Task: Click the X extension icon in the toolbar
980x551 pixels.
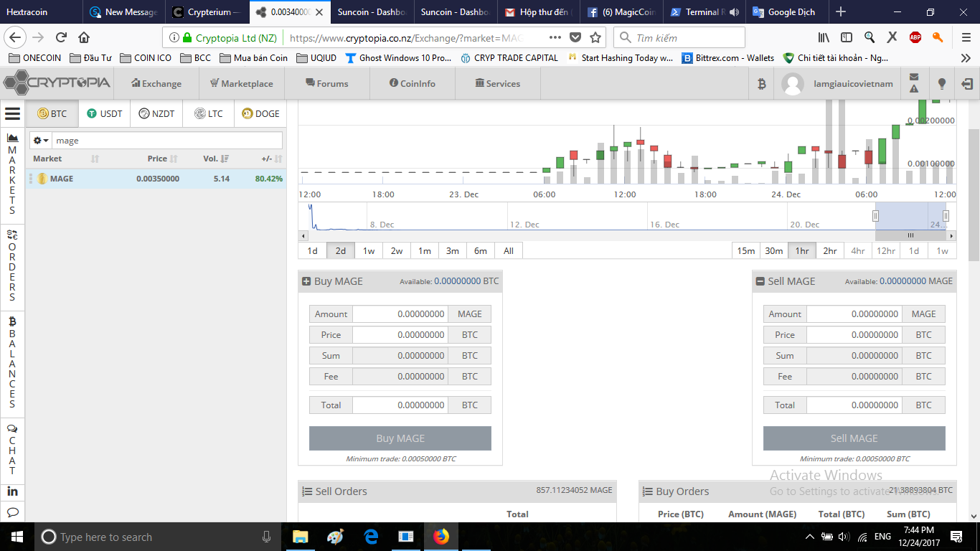Action: [x=892, y=37]
